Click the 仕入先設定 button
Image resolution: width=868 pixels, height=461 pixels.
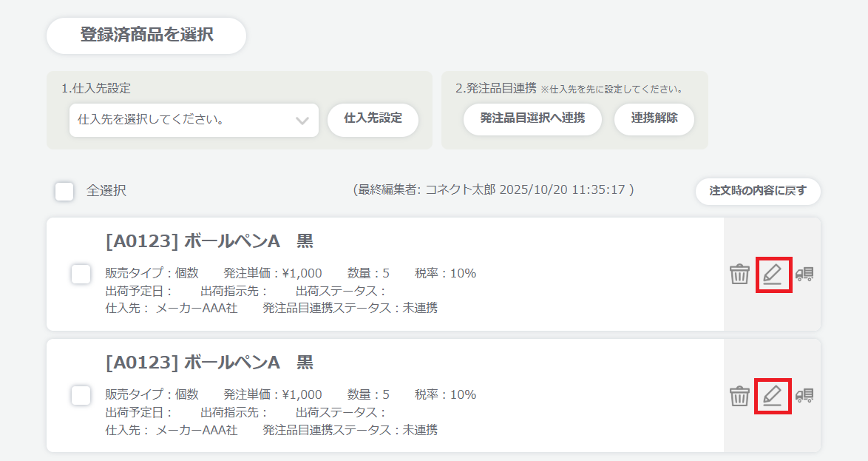[373, 120]
